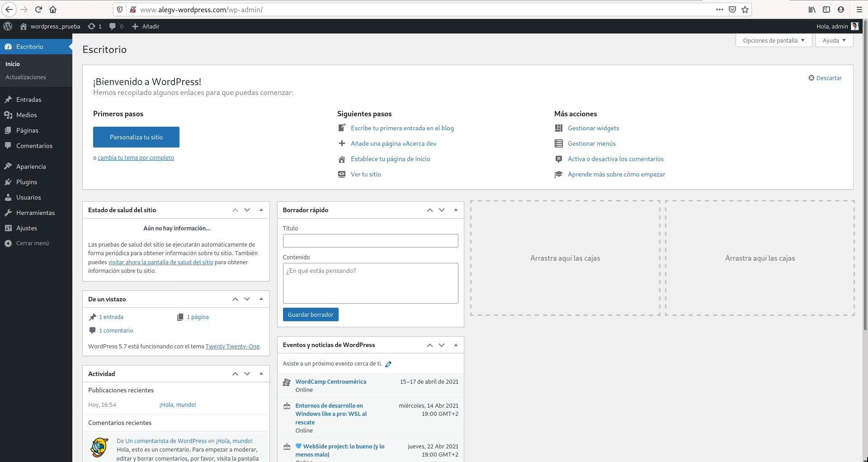The height and width of the screenshot is (462, 868).
Task: Open pending updates icon in admin bar
Action: 91,26
